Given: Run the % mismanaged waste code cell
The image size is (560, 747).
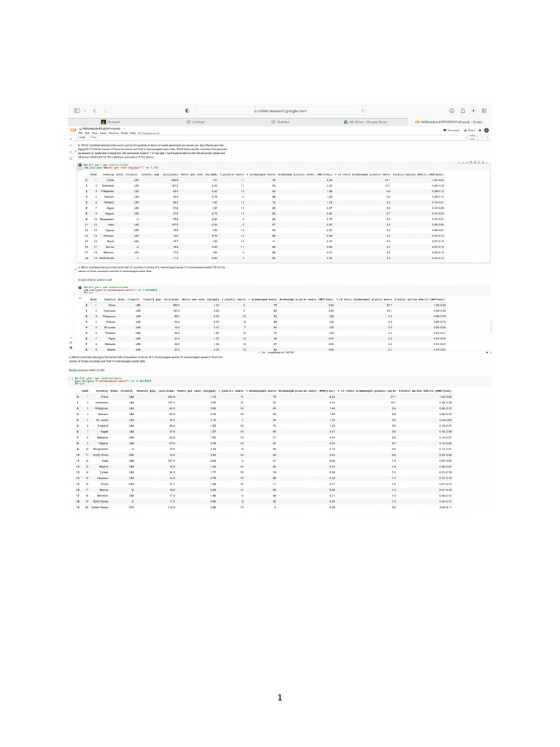Looking at the screenshot, I should (x=80, y=287).
